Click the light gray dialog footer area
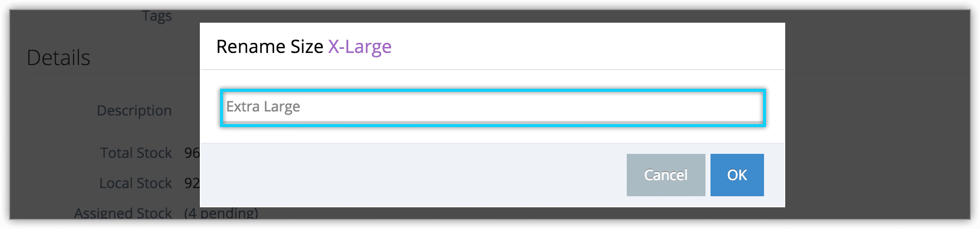This screenshot has height=229, width=980. tap(413, 175)
